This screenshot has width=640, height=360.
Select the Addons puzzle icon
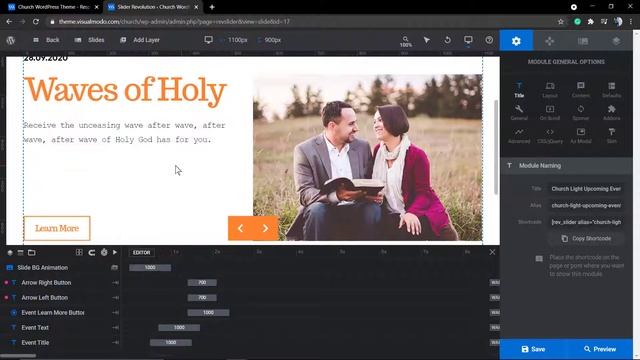click(611, 112)
